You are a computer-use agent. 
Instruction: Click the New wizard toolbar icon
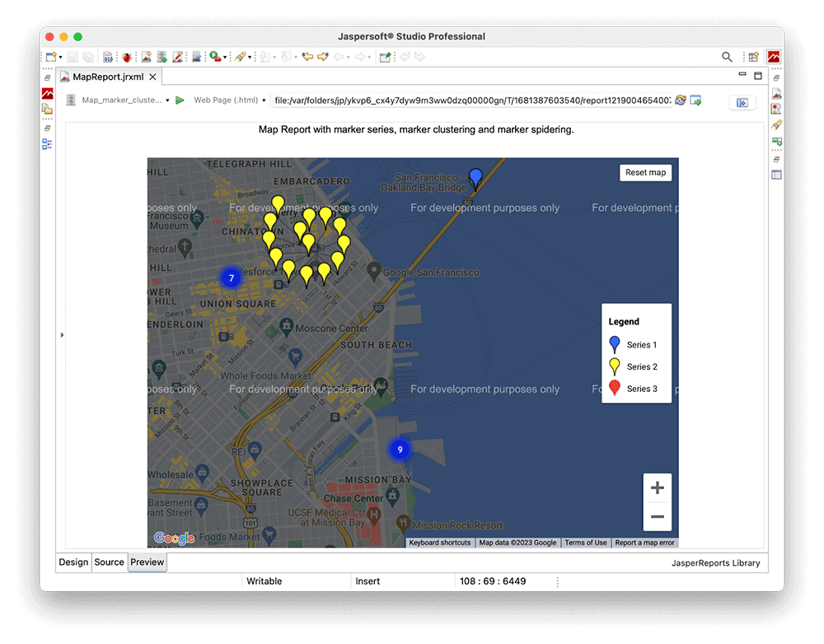coord(51,57)
